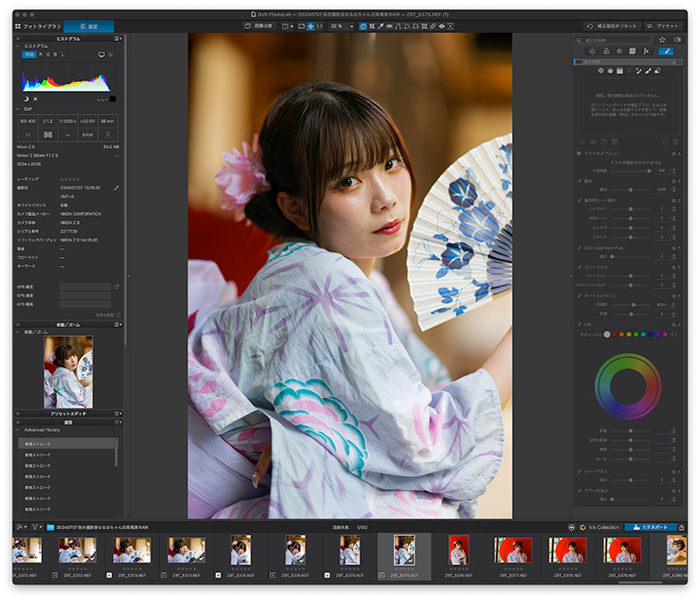Open the 32 % zoom level dropdown

pos(341,26)
